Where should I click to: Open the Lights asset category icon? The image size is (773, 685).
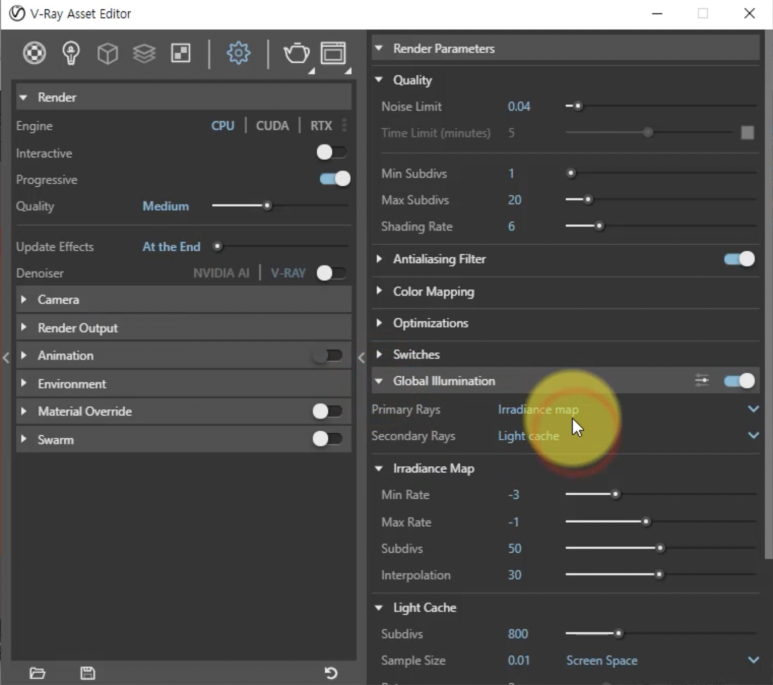[x=70, y=53]
